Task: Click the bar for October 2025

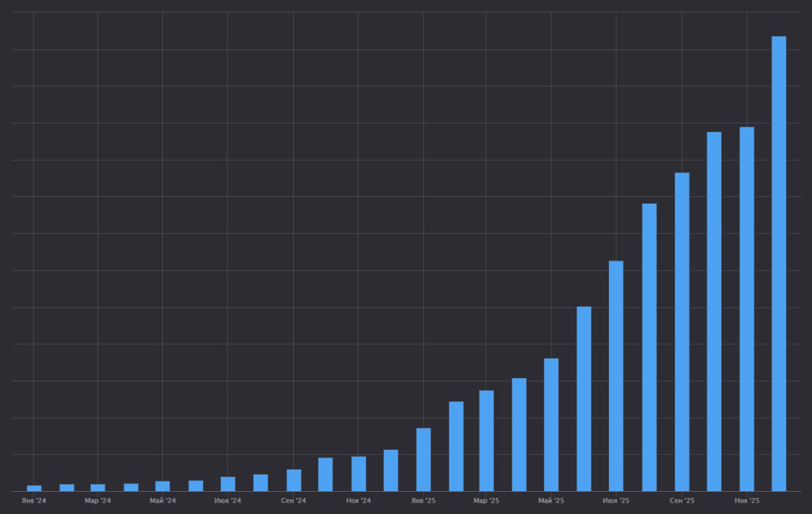Action: click(x=714, y=312)
